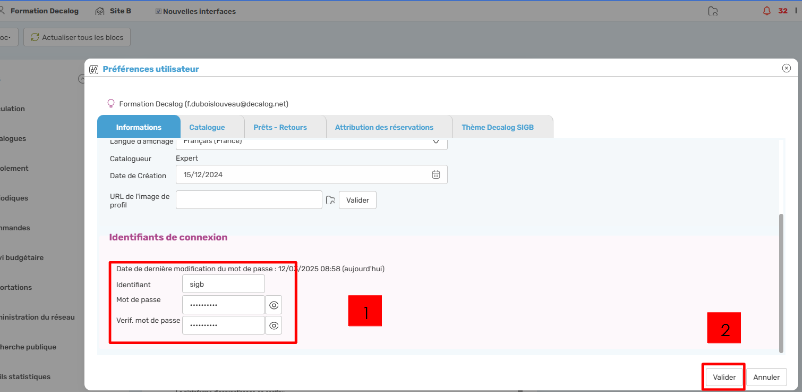Open the sidebar entry ending in 'ortations'
Screen dimensions: 802x392
pyautogui.click(x=16, y=288)
